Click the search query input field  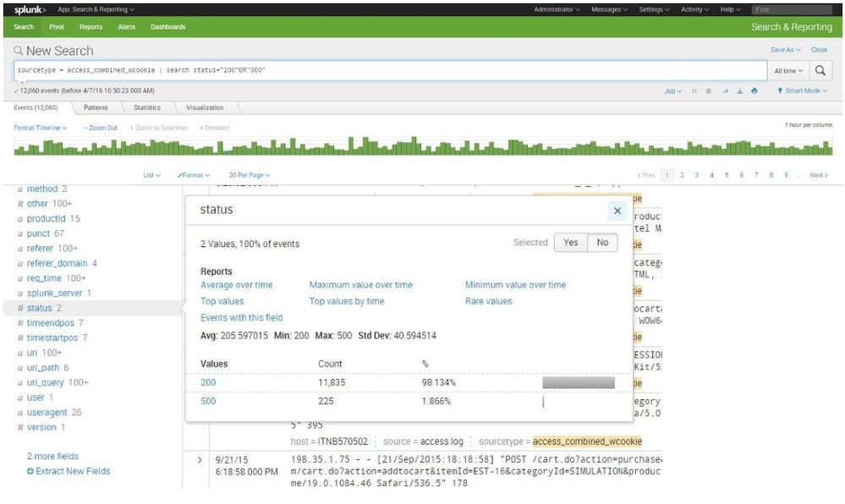point(390,71)
